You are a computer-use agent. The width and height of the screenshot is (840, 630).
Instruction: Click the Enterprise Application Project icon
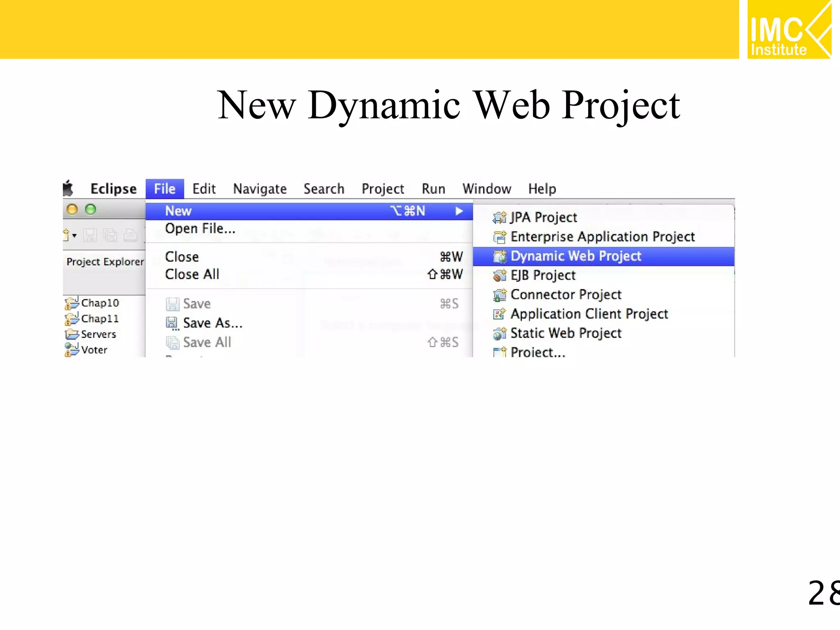(x=500, y=237)
